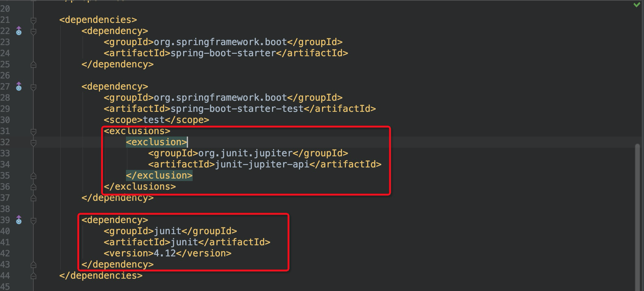This screenshot has height=291, width=644.
Task: Click line number 38 in the gutter
Action: pos(5,209)
